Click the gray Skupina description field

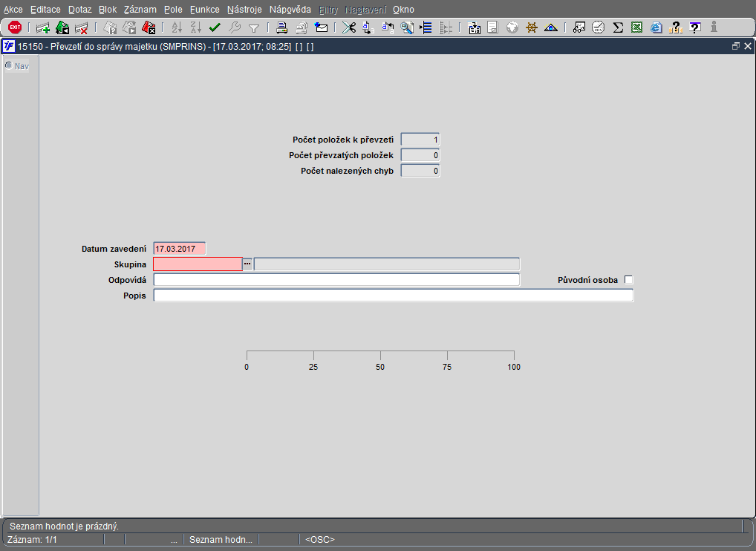click(387, 264)
